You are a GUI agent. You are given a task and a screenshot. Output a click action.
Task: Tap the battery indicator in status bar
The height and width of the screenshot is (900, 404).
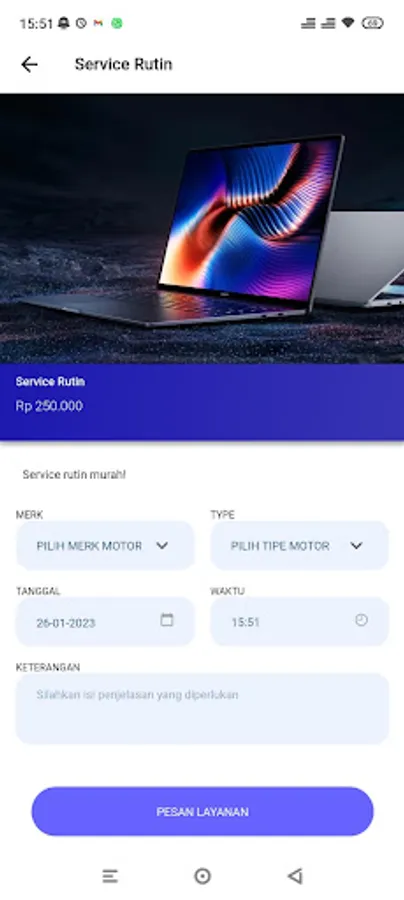click(373, 23)
